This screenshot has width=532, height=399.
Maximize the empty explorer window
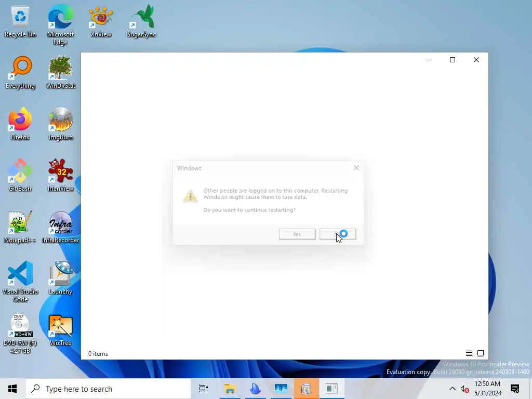click(x=453, y=60)
